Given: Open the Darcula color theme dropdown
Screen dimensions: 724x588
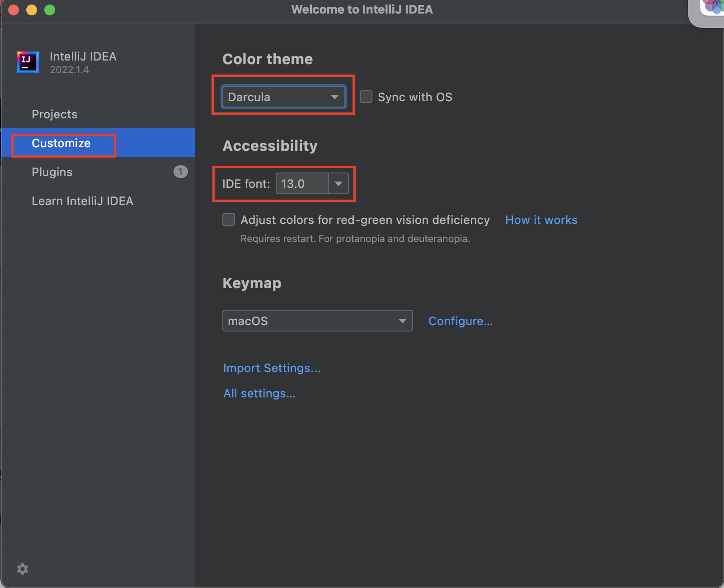Looking at the screenshot, I should pos(283,97).
